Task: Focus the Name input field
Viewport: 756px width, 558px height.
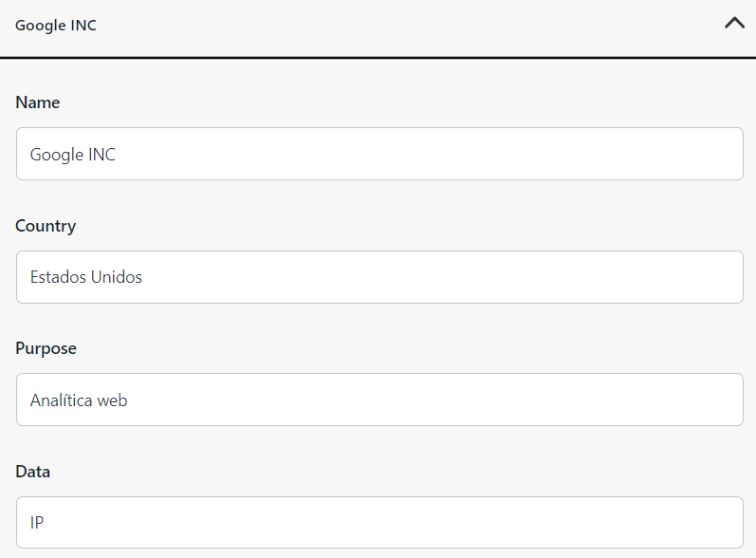Action: point(379,154)
